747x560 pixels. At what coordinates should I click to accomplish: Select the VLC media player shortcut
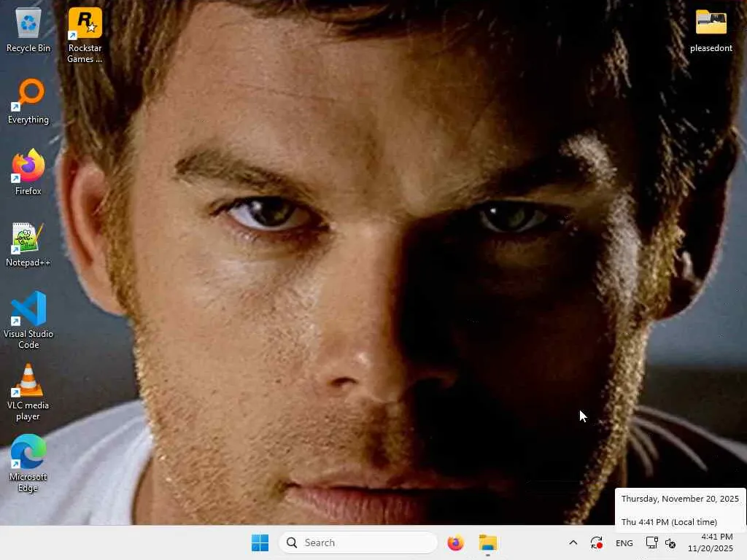(x=28, y=392)
